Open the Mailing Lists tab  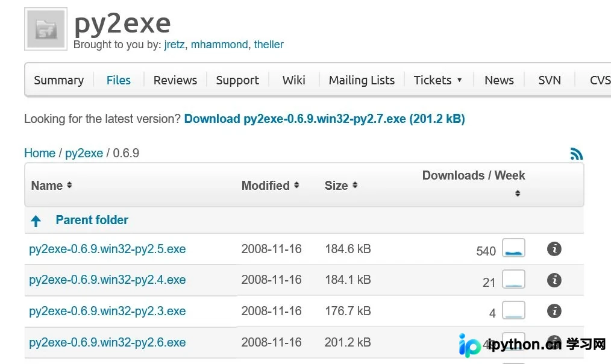(x=362, y=80)
